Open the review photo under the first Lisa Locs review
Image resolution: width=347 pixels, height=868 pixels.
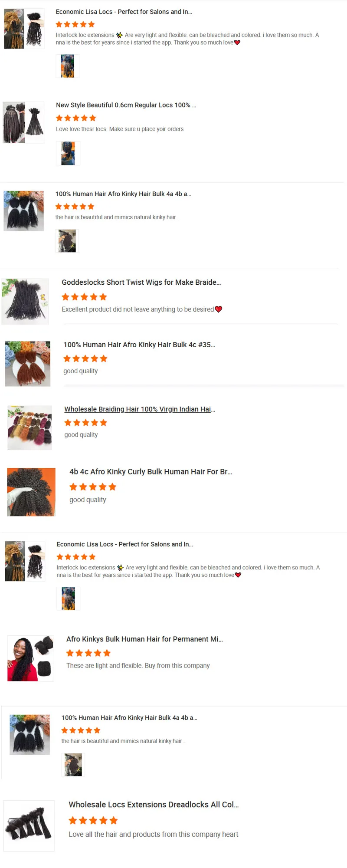[67, 66]
